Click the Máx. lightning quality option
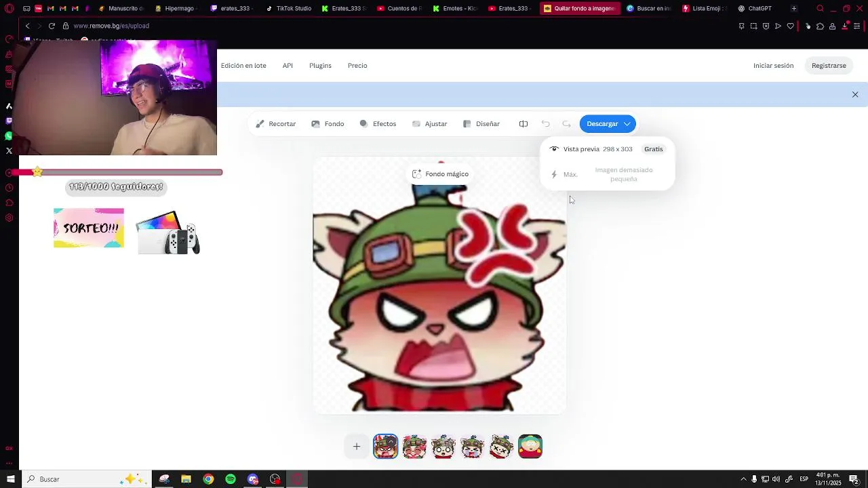The width and height of the screenshot is (868, 488). pos(564,174)
